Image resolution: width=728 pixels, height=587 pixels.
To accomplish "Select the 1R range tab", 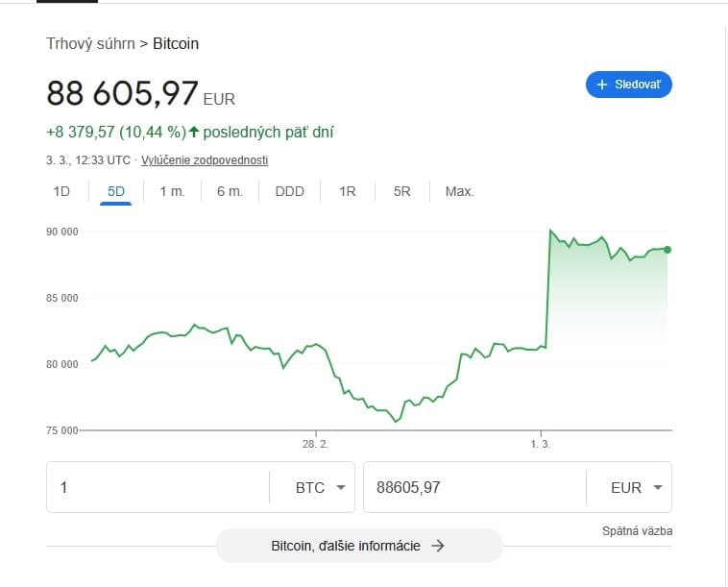I will (x=348, y=191).
